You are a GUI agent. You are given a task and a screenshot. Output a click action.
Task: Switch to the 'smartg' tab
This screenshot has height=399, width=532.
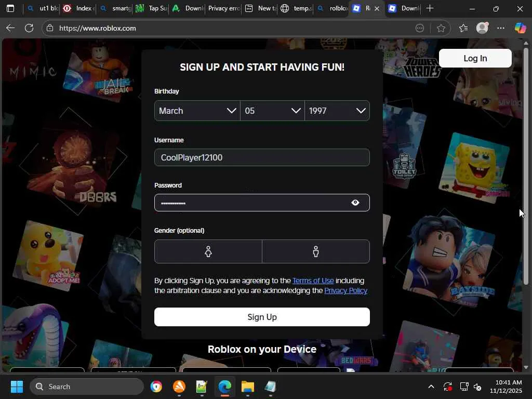[115, 8]
